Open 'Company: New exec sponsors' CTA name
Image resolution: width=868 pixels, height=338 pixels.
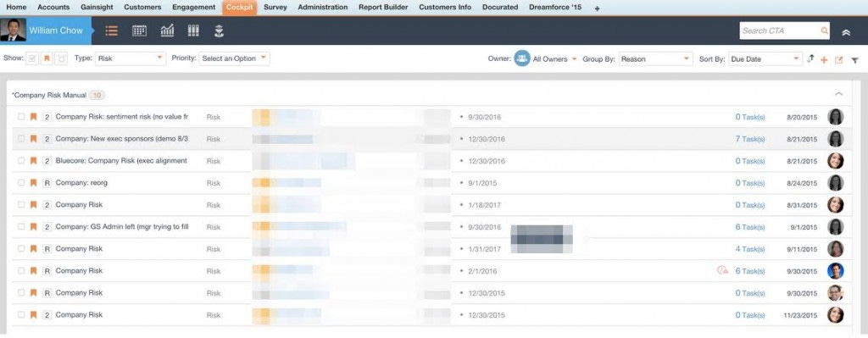(122, 139)
